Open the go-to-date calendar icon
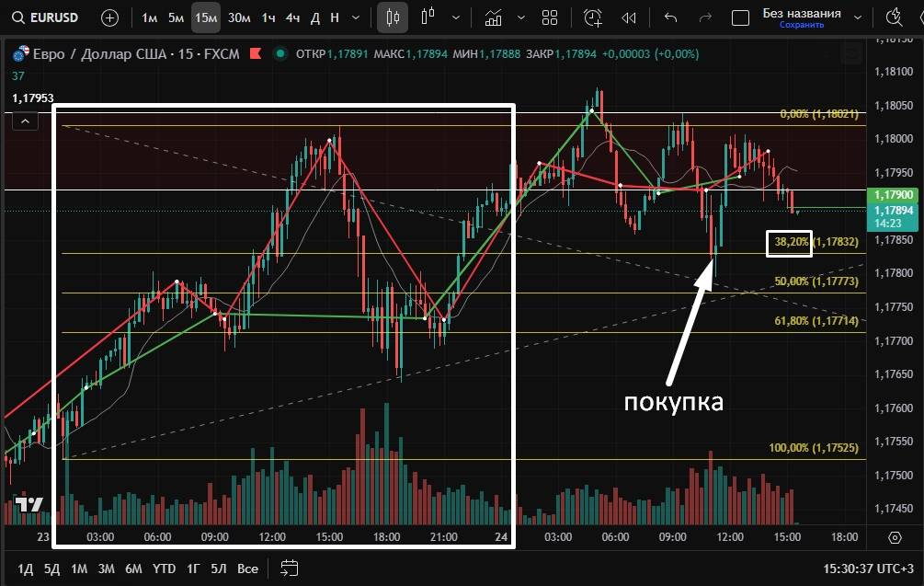 [x=290, y=568]
